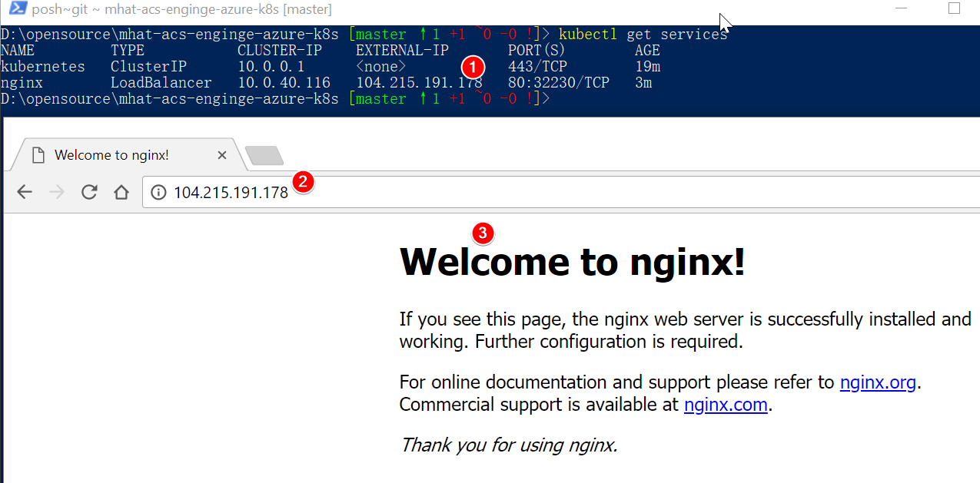Click 'Thank you for using nginx.' text
Screen dimensions: 980x483
pos(509,445)
